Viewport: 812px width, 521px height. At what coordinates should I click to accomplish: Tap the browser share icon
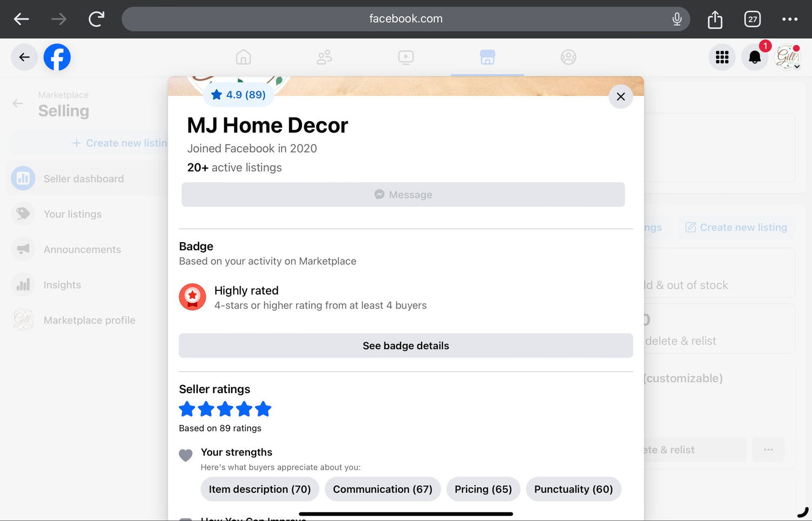715,19
